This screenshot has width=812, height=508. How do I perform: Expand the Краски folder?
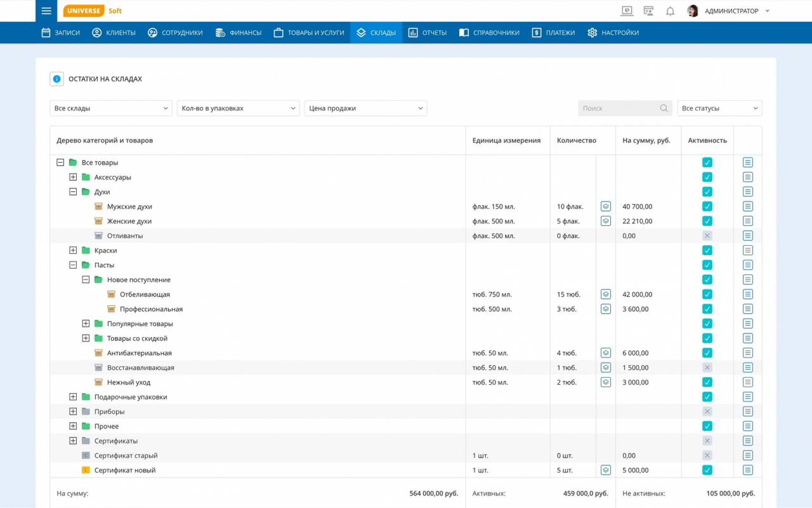point(73,250)
